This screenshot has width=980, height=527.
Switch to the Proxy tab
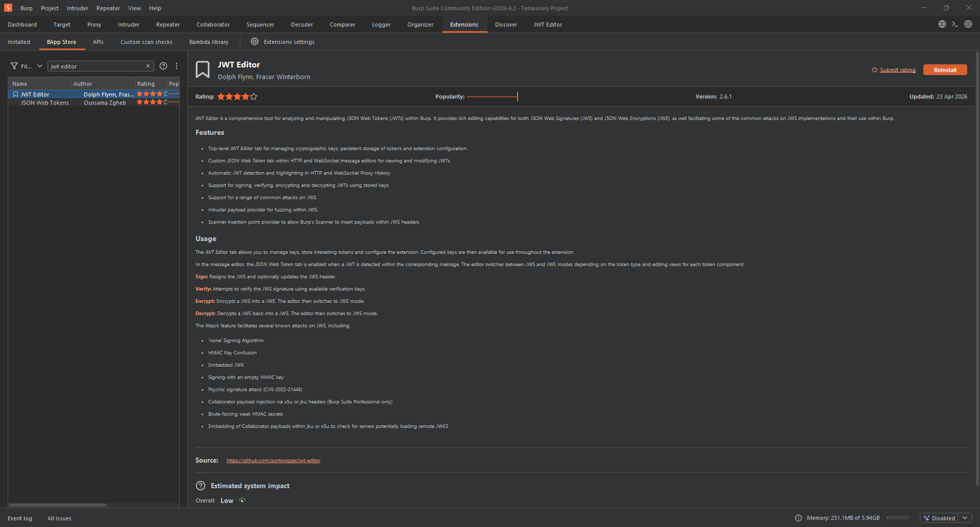[94, 25]
